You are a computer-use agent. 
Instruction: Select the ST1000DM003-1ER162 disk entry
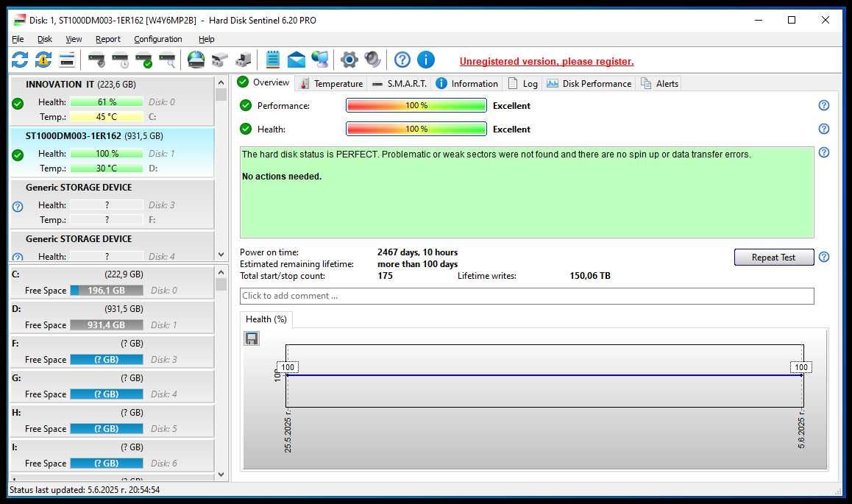tap(112, 152)
